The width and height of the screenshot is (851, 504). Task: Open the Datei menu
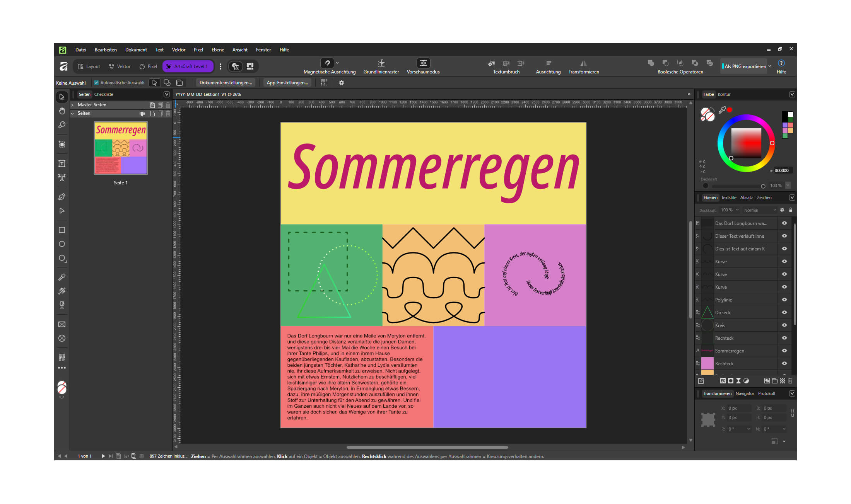point(80,50)
